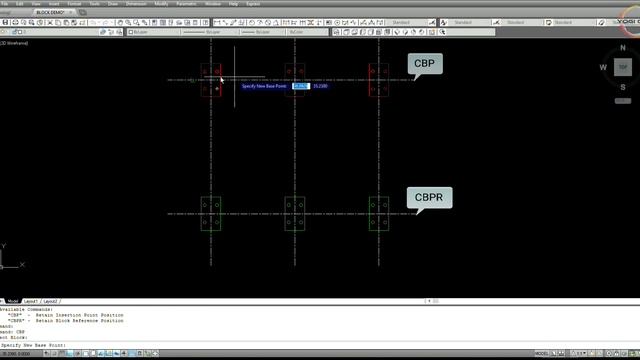This screenshot has width=640, height=360.
Task: Click the Zoom Previous icon
Action: (x=144, y=22)
